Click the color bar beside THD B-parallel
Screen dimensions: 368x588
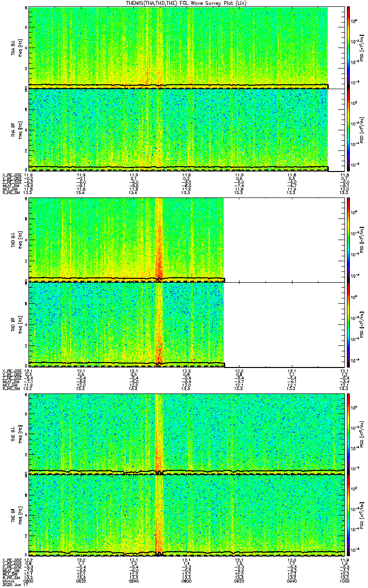click(x=348, y=325)
